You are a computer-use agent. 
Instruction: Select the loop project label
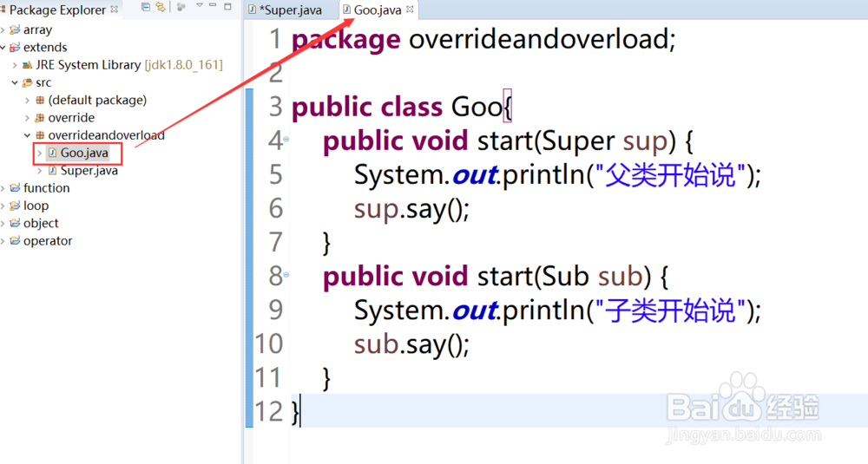[36, 206]
